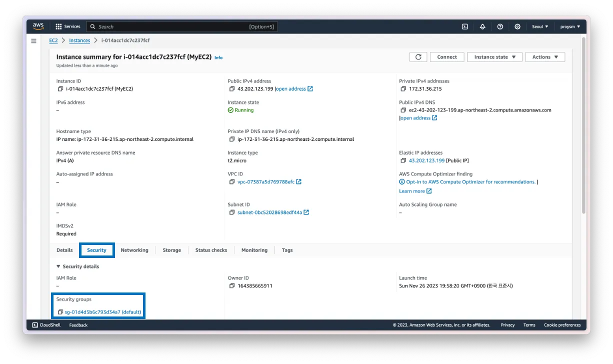Copy the Public IPv4 address
The height and width of the screenshot is (364, 613).
[232, 89]
